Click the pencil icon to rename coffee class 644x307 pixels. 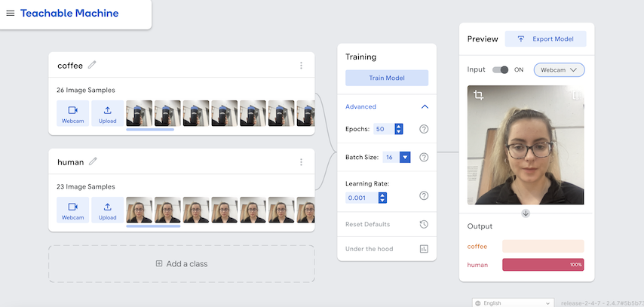92,65
